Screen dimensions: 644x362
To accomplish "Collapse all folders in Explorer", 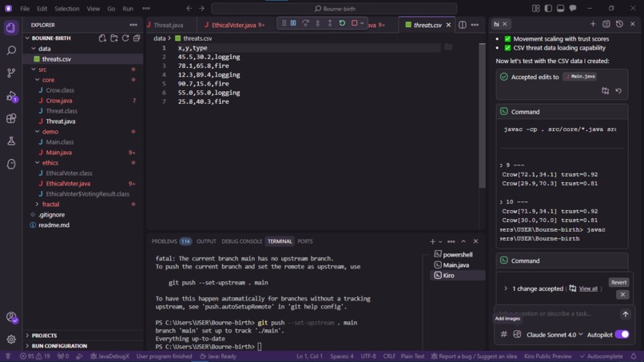I will point(137,38).
